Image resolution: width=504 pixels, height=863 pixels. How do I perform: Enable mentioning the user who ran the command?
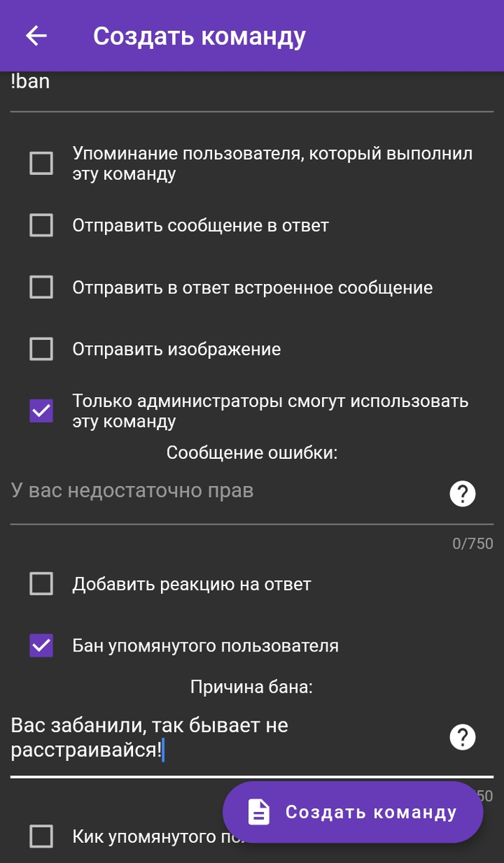(41, 163)
